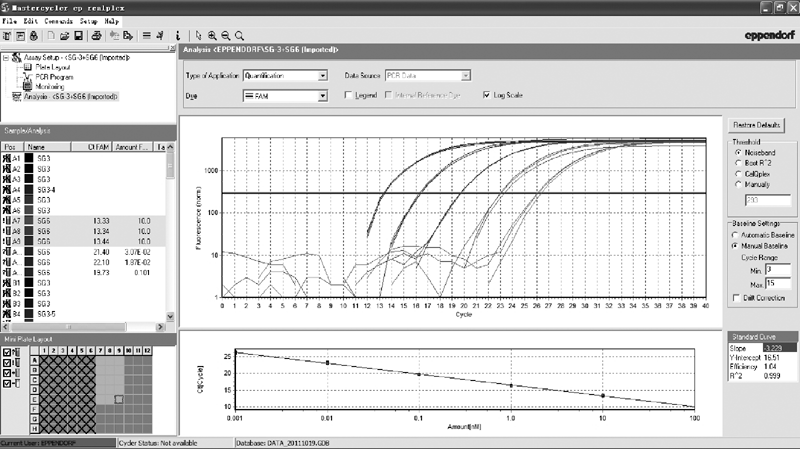Click the Name column header

[x=47, y=147]
